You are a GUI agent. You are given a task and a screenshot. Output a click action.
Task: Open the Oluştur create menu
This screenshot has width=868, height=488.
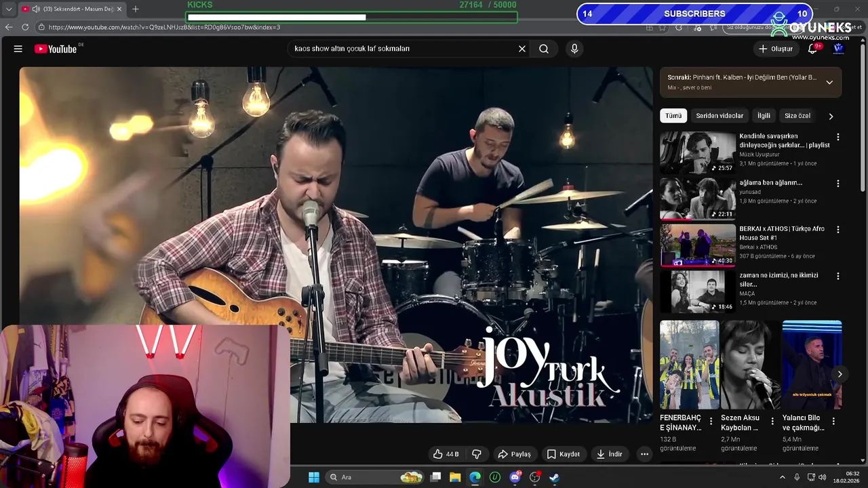(x=775, y=49)
